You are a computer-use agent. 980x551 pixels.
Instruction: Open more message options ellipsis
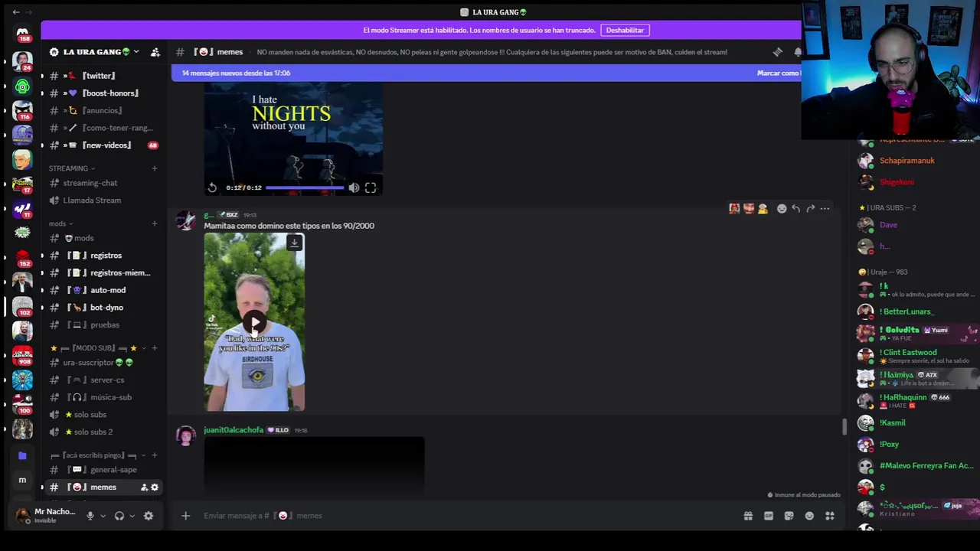pos(825,208)
